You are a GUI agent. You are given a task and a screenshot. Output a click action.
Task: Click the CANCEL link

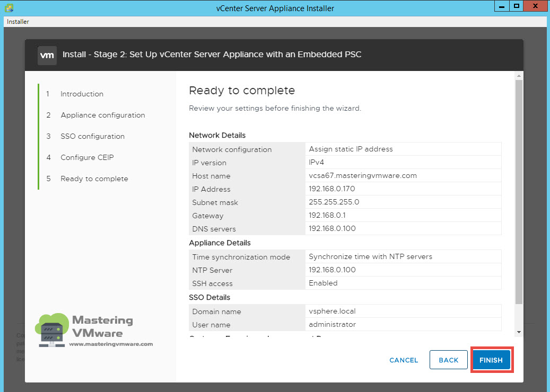coord(404,360)
